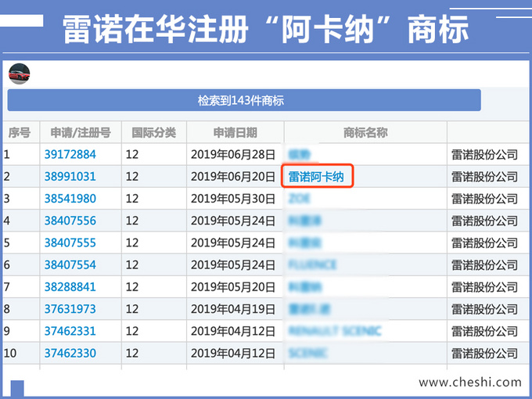
Task: Click the 序号 column header
Action: (20, 132)
